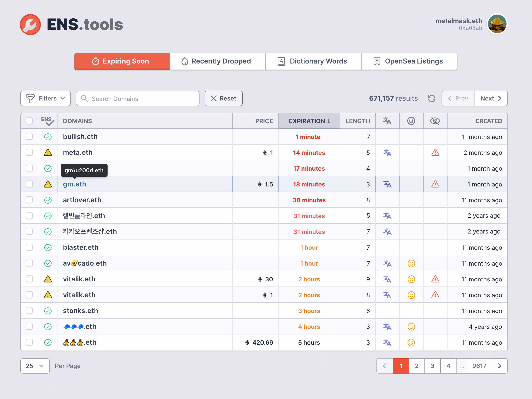Go to next page using pagination arrow
Screen dimensions: 532x399
499,366
